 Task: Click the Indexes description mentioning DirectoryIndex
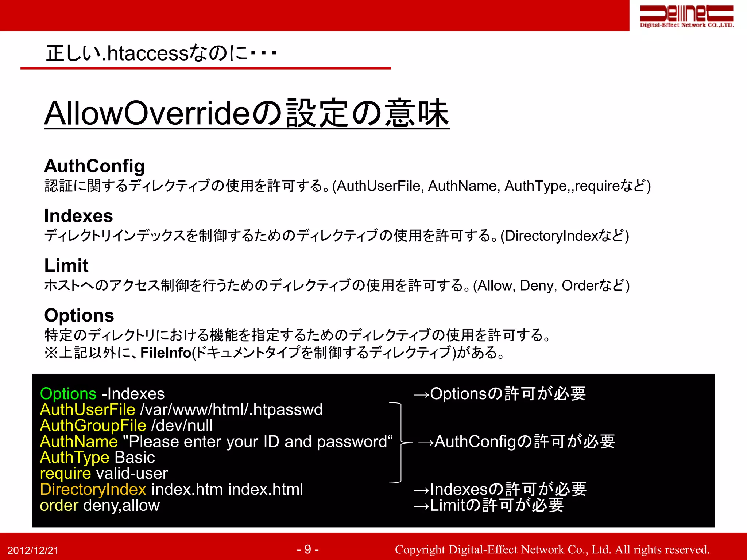point(337,236)
